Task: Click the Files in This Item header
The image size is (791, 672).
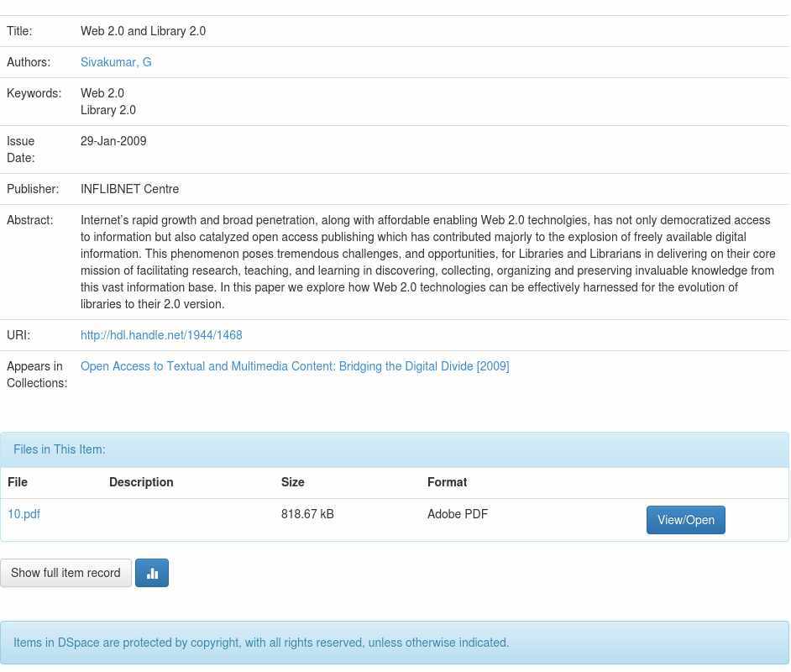Action: click(x=60, y=449)
